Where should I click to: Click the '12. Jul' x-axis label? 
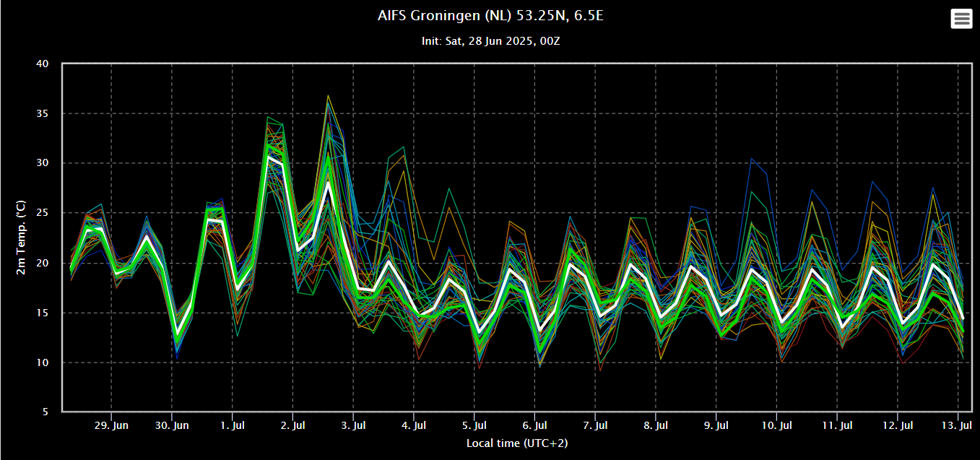[x=898, y=425]
